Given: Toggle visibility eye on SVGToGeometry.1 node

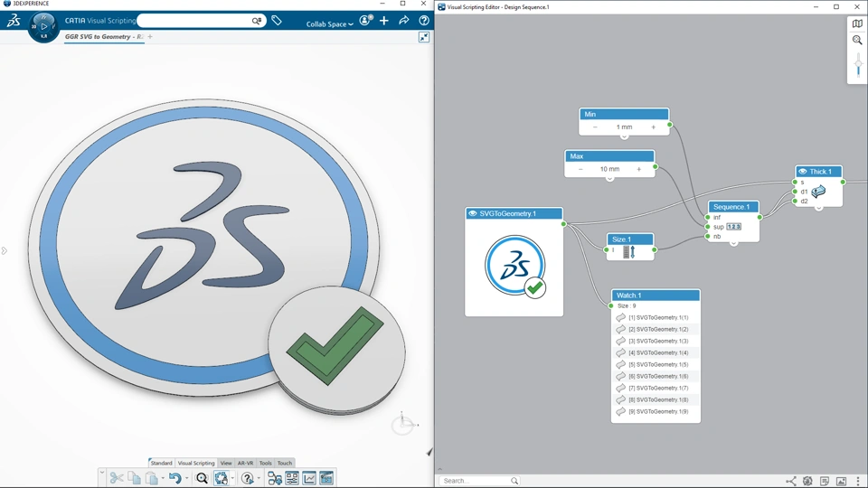Looking at the screenshot, I should point(472,213).
